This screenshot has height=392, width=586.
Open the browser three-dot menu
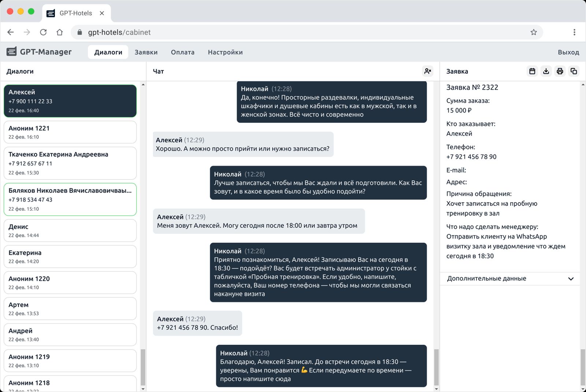[574, 32]
